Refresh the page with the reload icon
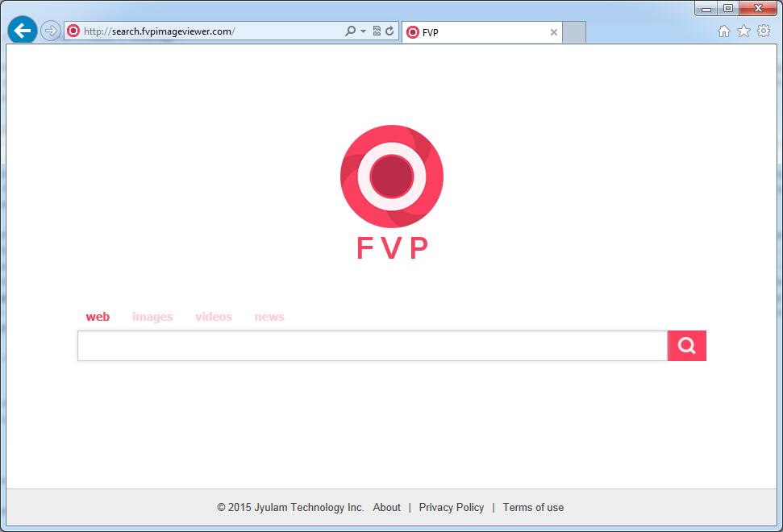 point(389,31)
